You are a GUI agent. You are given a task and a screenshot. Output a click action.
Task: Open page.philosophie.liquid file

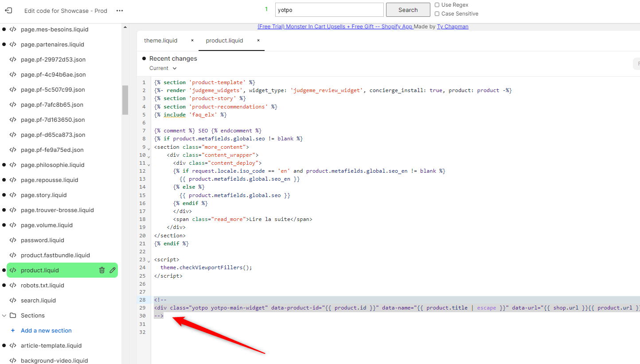click(52, 165)
